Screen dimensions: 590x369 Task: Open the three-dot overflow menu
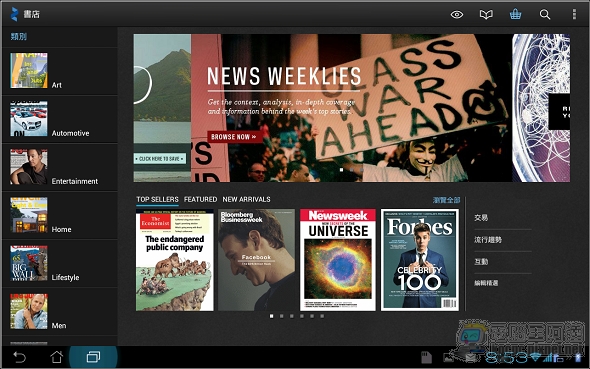574,14
